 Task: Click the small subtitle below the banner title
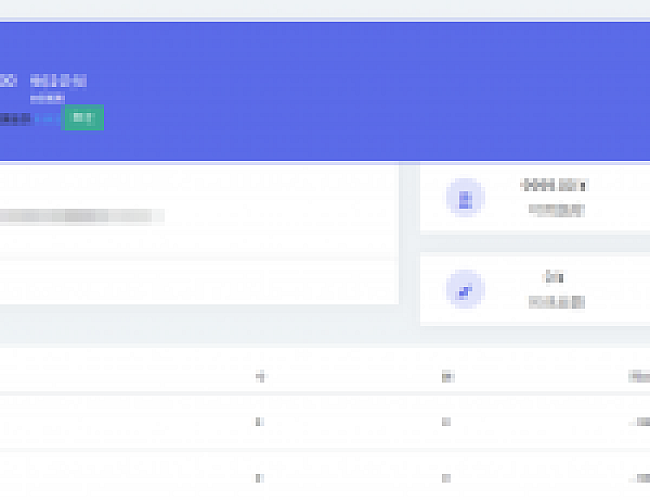tap(47, 99)
